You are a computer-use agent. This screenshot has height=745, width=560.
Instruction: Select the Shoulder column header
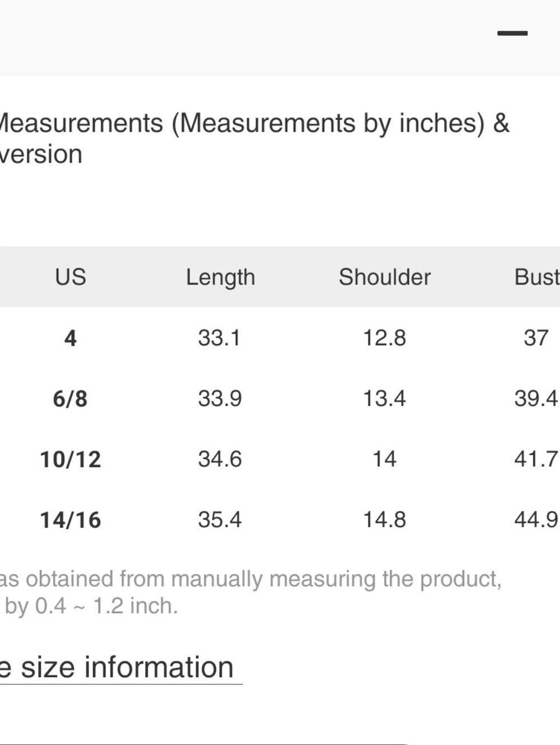click(385, 277)
